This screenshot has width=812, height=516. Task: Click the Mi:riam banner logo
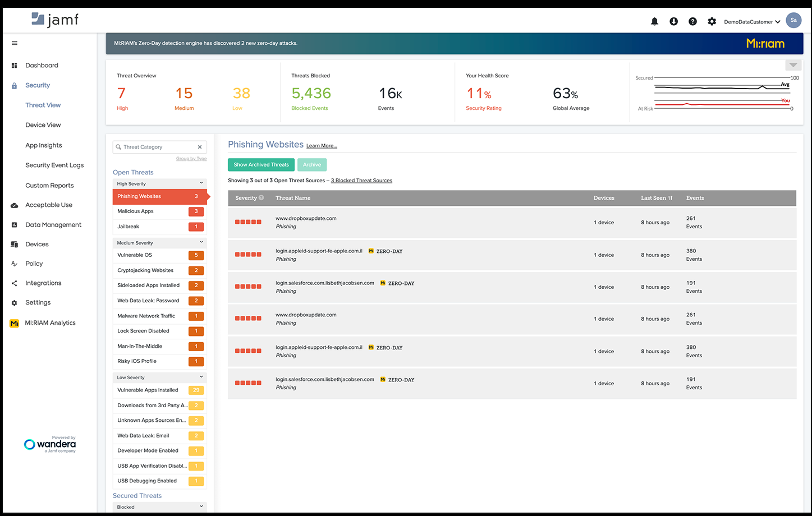coord(765,44)
